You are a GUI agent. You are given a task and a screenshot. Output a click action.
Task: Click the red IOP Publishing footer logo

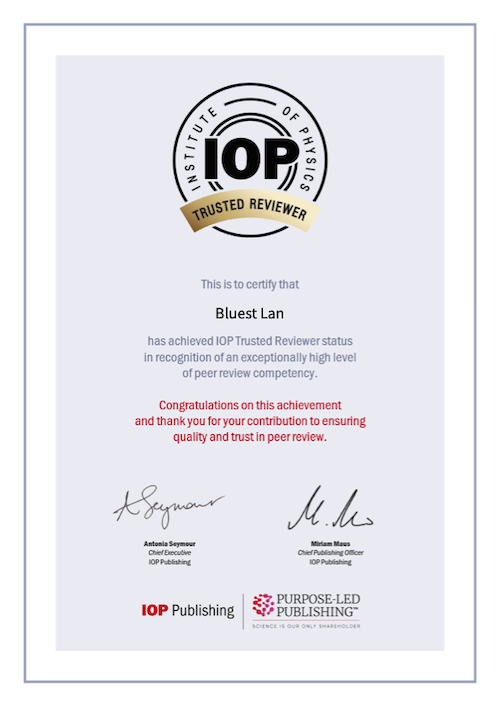188,611
